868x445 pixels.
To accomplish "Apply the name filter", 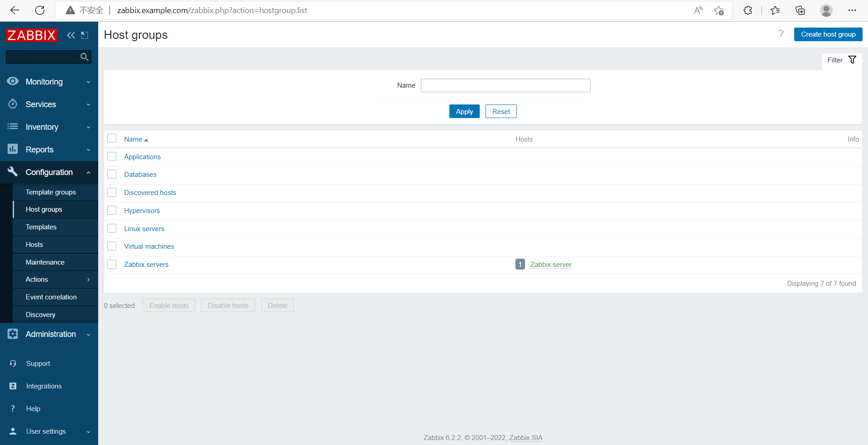I will click(464, 111).
